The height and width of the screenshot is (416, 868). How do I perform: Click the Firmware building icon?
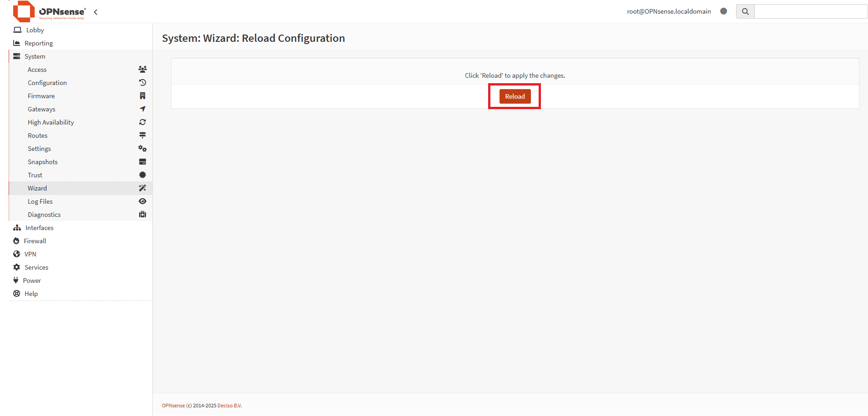pyautogui.click(x=142, y=96)
